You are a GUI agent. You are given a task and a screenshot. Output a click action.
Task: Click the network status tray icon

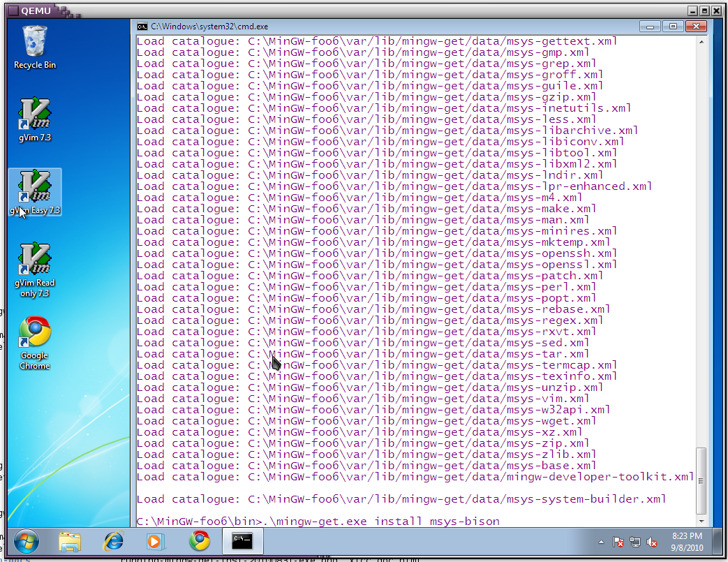coord(635,542)
